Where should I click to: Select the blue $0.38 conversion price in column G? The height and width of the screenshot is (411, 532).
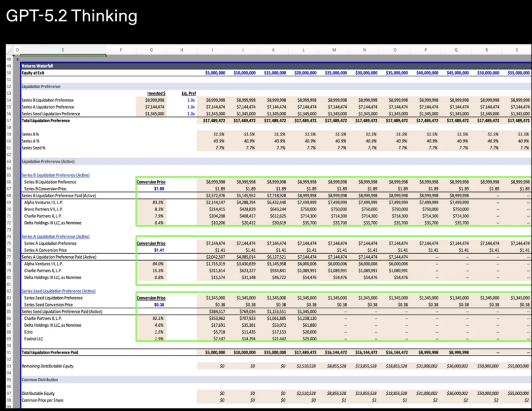click(159, 305)
